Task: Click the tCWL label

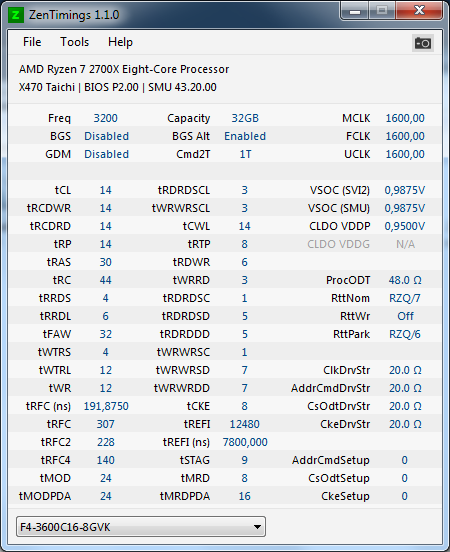Action: point(196,226)
